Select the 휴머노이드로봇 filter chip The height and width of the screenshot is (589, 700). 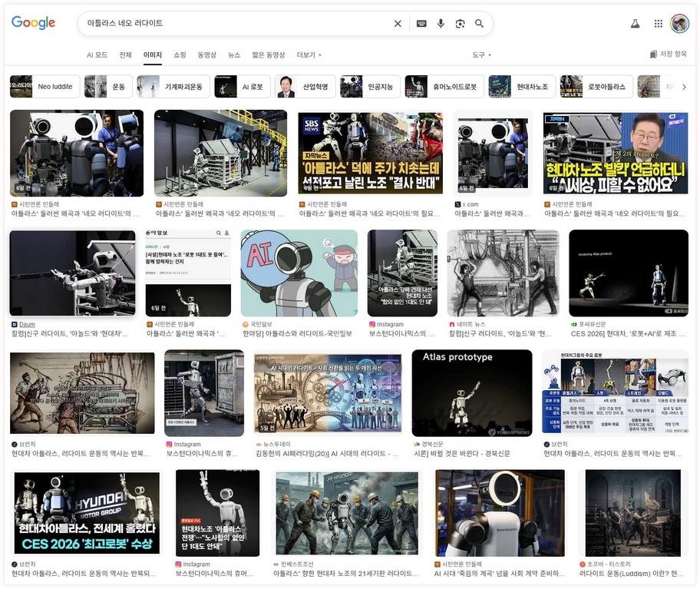pyautogui.click(x=444, y=87)
